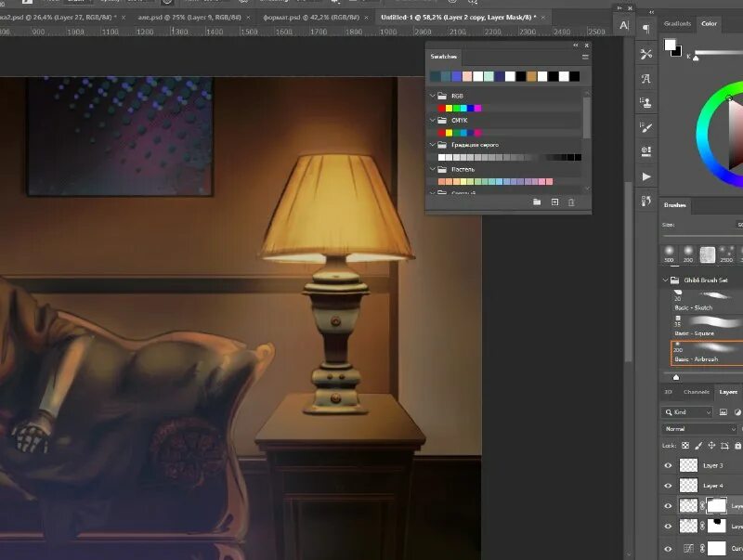
Task: Select the foreground white color box
Action: point(670,45)
